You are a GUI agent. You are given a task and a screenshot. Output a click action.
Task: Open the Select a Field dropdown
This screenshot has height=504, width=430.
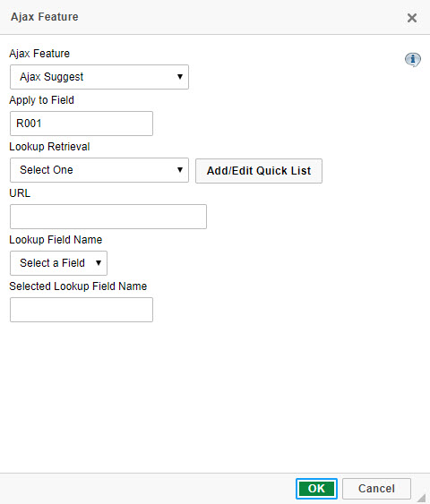(58, 263)
